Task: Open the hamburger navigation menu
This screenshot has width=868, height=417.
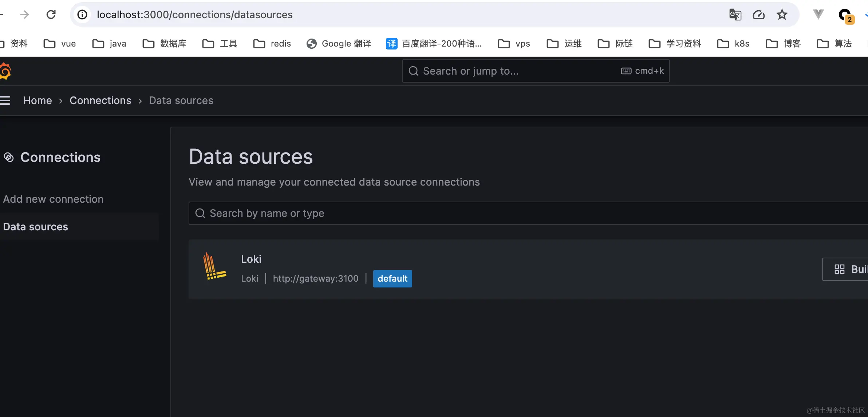Action: point(5,100)
